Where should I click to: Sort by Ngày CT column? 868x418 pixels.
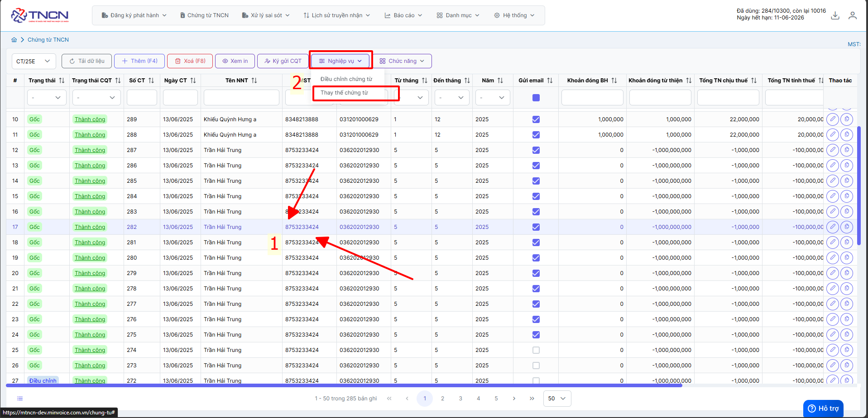point(193,81)
